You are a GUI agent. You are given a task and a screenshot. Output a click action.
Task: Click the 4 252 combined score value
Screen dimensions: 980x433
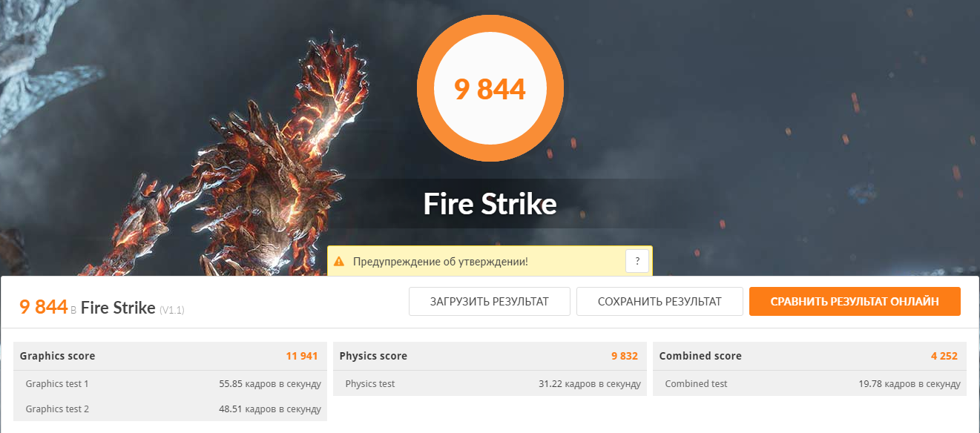pos(944,356)
